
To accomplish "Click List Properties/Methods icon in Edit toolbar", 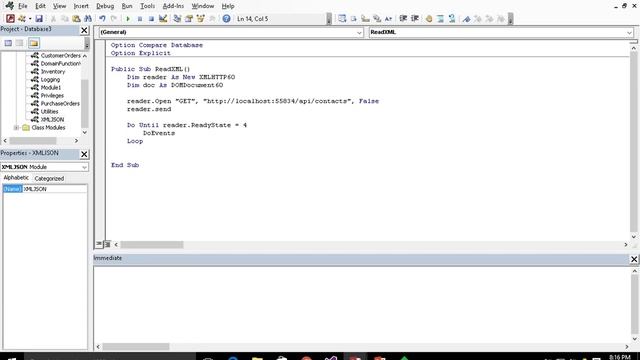I will pos(342,19).
